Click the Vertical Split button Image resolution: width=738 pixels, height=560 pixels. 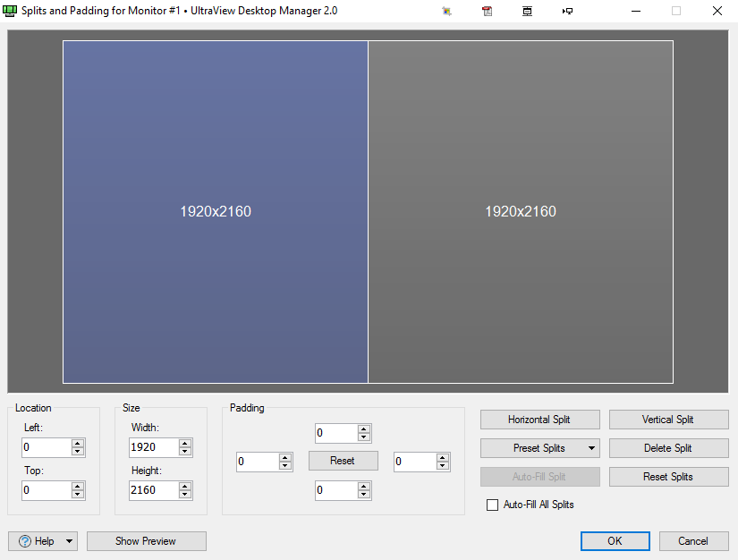[667, 420]
